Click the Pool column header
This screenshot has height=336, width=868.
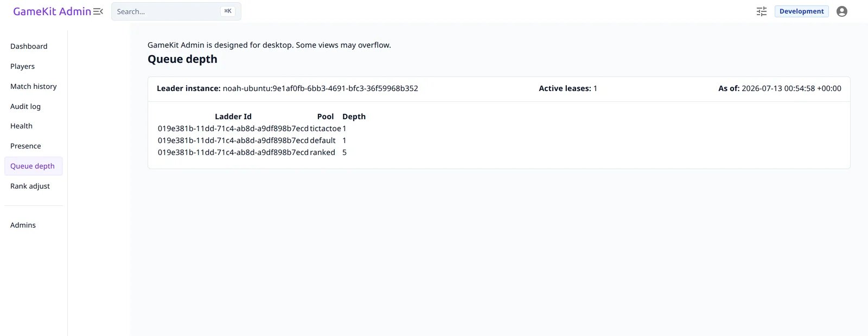(325, 117)
